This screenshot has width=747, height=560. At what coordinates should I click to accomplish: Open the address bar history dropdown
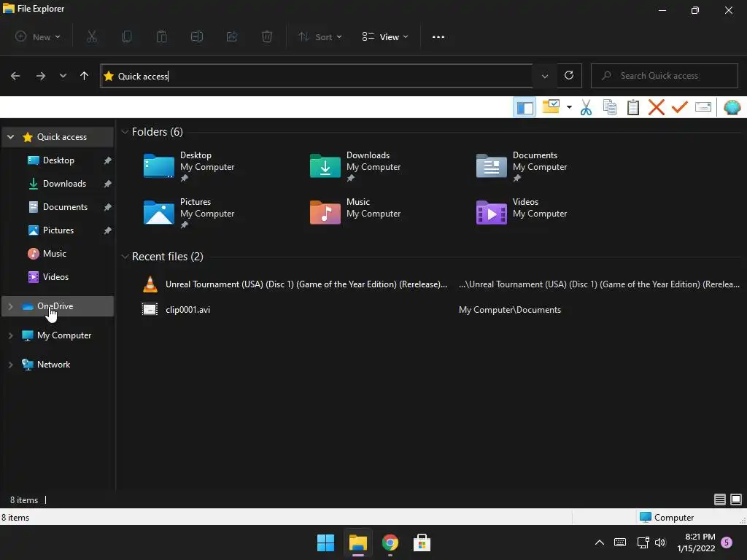(x=544, y=76)
